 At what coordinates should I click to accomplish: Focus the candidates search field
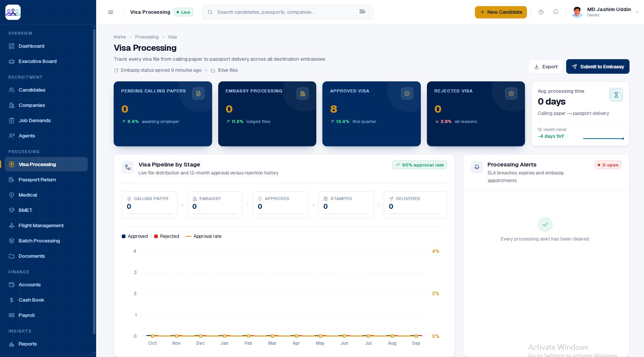tap(288, 12)
